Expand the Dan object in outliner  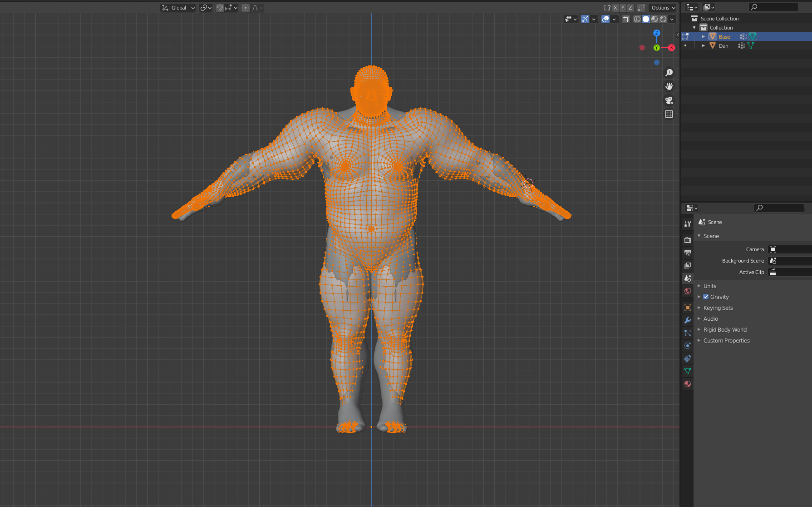pyautogui.click(x=704, y=46)
